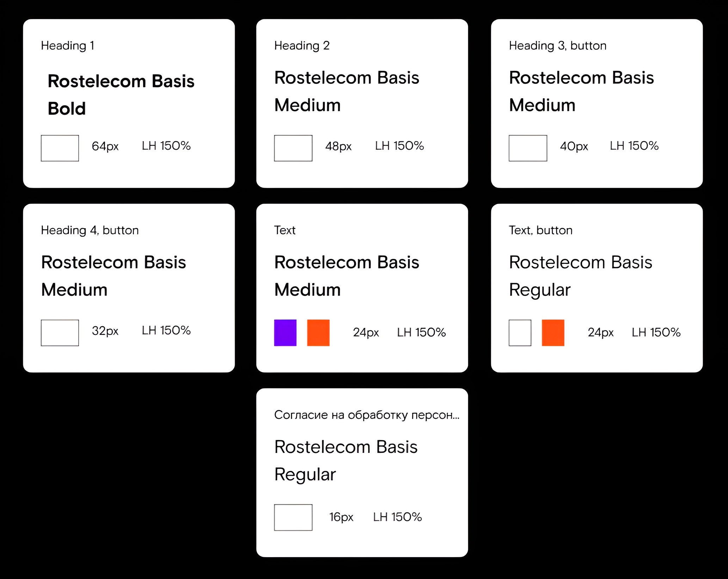The height and width of the screenshot is (579, 728).
Task: Select the orange swatch in the Text card
Action: pyautogui.click(x=318, y=332)
